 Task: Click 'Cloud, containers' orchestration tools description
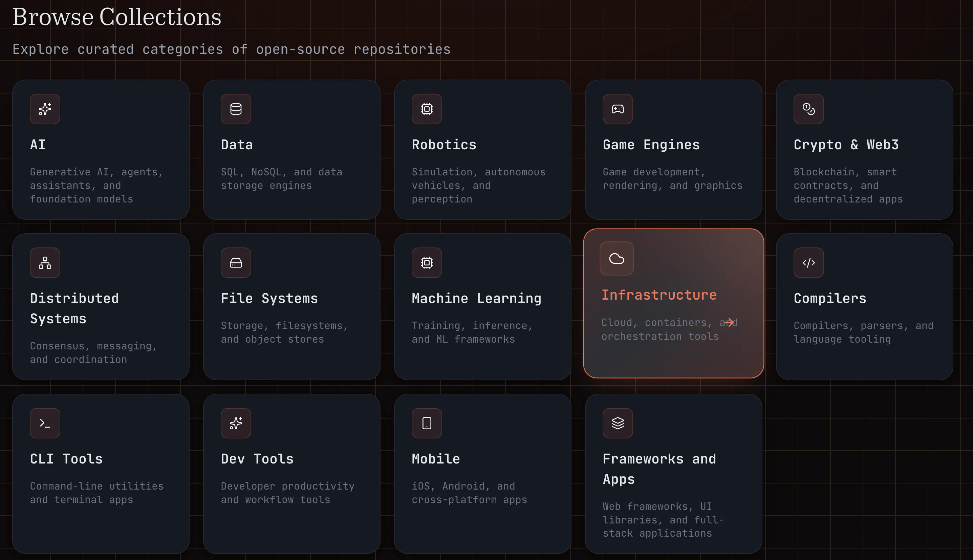(669, 329)
